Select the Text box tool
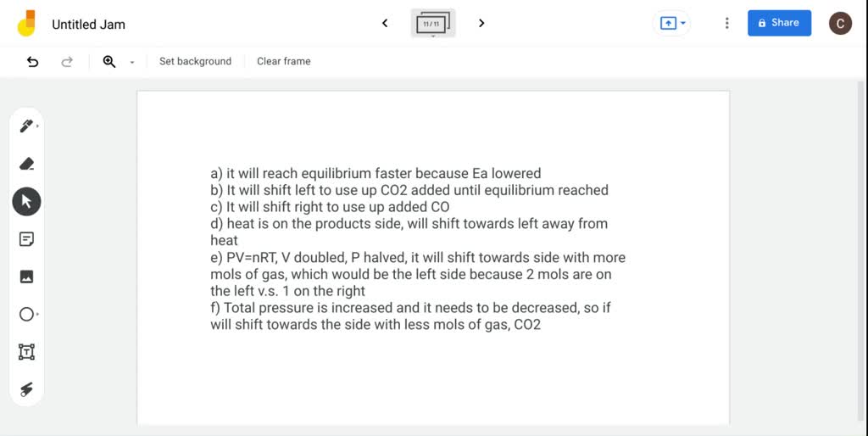Screen dimensions: 868x436 point(26,352)
